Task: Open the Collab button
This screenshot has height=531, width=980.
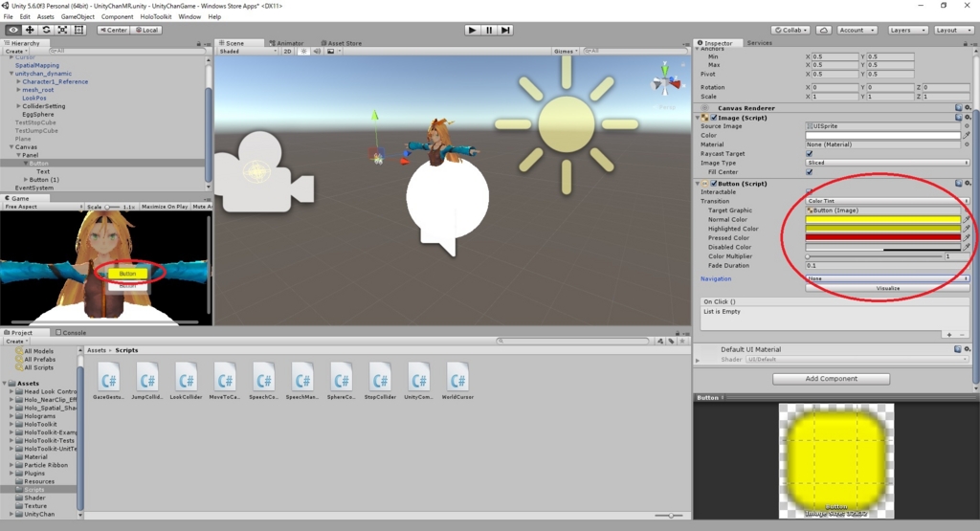Action: click(x=791, y=30)
